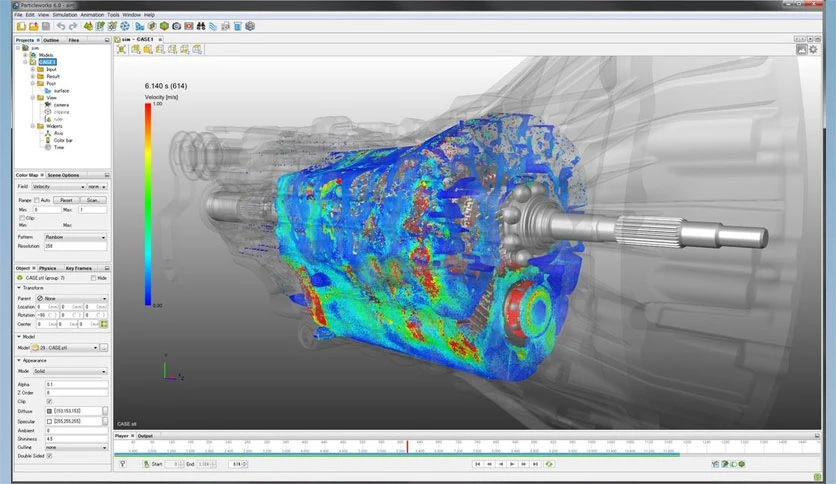This screenshot has width=836, height=484.
Task: Click the save disk icon in the toolbar
Action: [45, 26]
